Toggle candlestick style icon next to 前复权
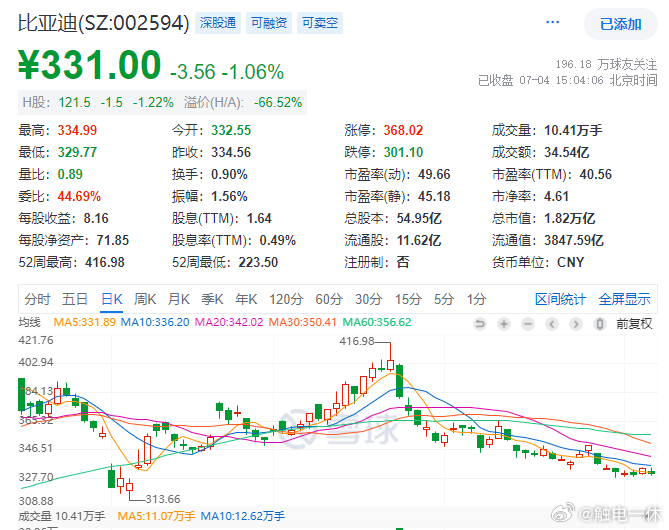Viewport: 669px width, 530px height. pos(599,324)
